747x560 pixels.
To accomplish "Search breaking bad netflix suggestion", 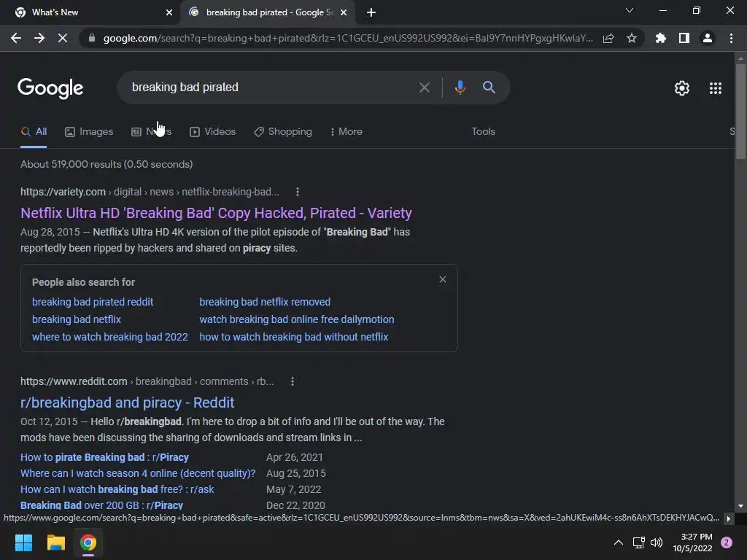I will [77, 319].
